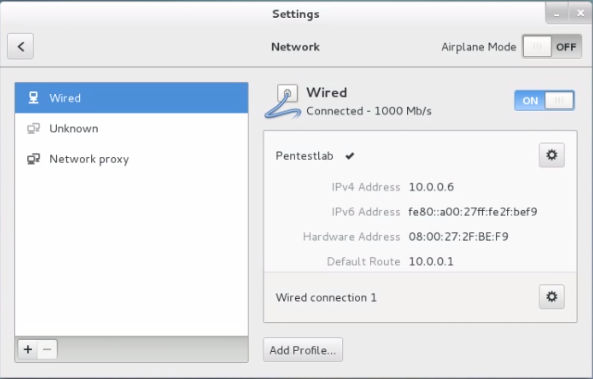
Task: Select the Unknown network entry
Action: [x=132, y=129]
